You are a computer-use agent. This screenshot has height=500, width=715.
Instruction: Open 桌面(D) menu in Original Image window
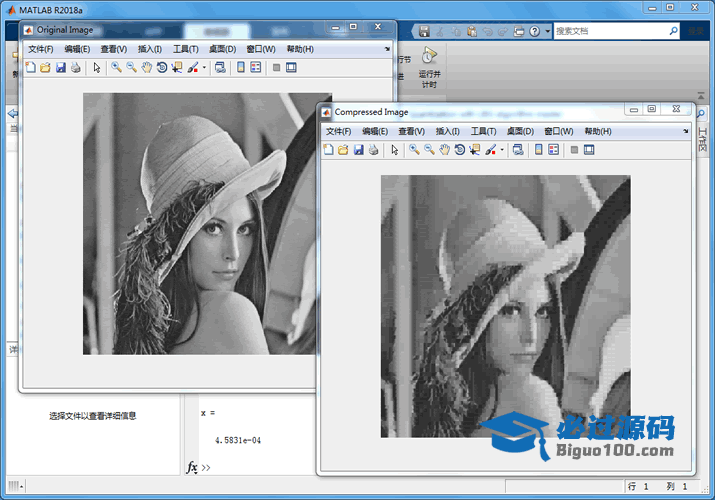pos(223,49)
